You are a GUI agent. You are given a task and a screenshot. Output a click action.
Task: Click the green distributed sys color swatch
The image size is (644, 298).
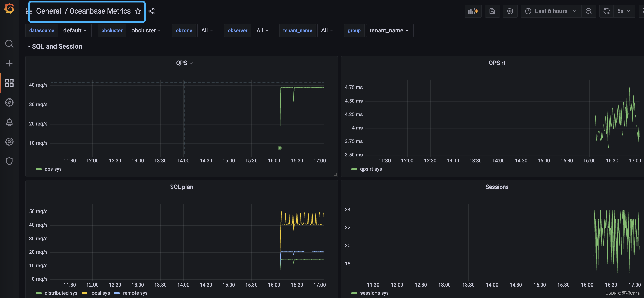pos(38,293)
